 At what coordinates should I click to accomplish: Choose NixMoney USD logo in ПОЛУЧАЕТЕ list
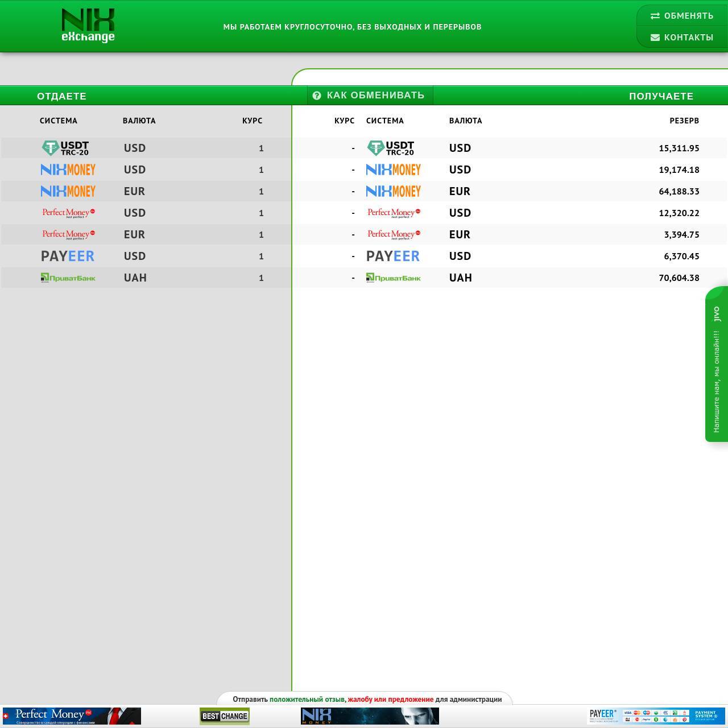point(394,169)
